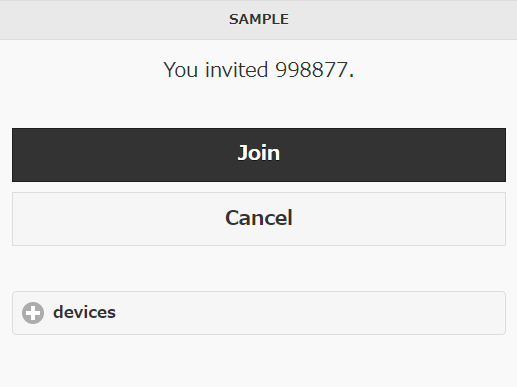
Task: Click the Cancel button
Action: click(259, 219)
